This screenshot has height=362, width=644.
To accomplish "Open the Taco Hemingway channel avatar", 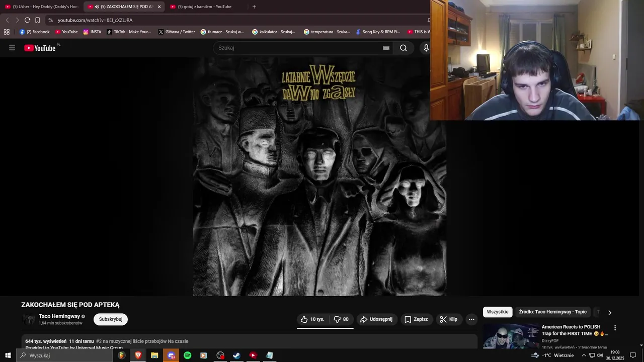I will (29, 319).
